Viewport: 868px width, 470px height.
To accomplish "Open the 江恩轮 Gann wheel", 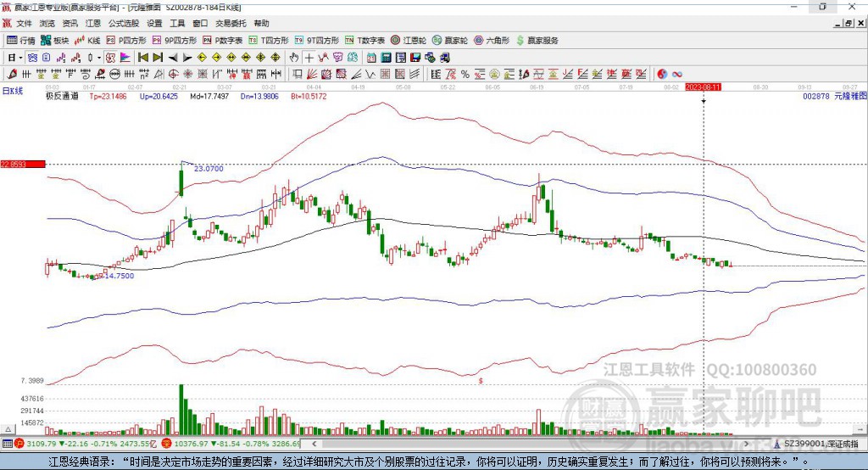I will click(x=409, y=41).
